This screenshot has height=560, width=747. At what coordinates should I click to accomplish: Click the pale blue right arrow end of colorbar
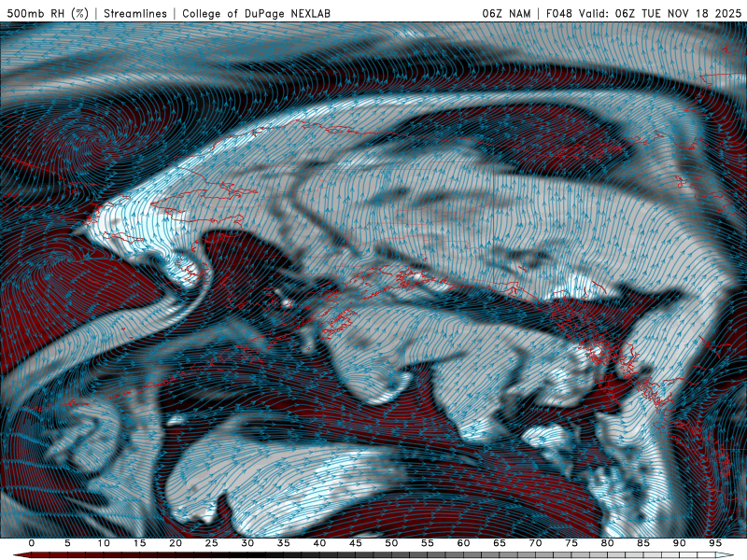[x=725, y=555]
